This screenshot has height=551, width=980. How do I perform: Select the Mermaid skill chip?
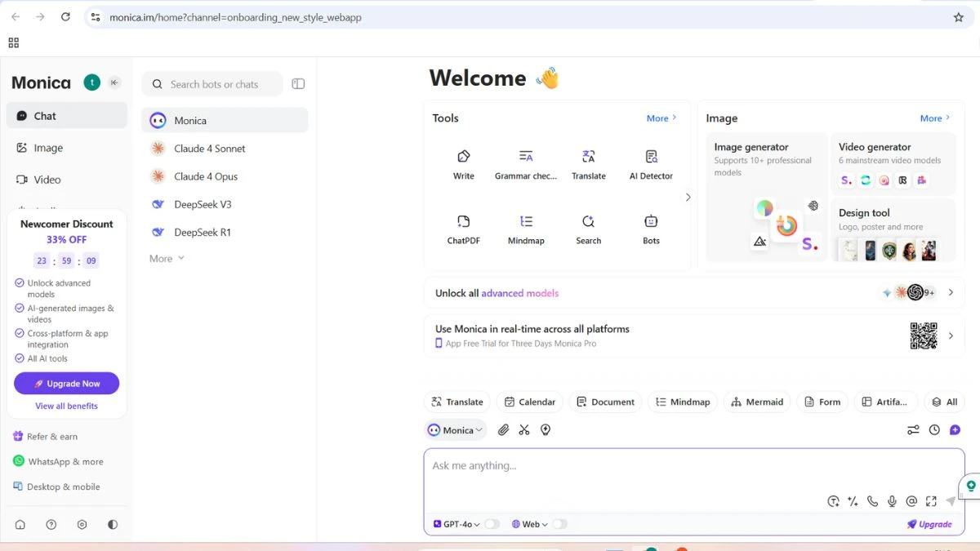click(x=757, y=402)
